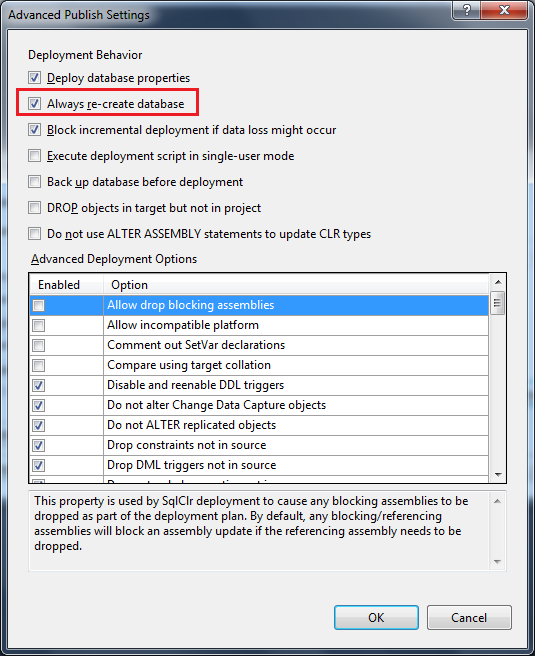Click the options list scroll up arrow
Image resolution: width=535 pixels, height=656 pixels.
click(498, 282)
